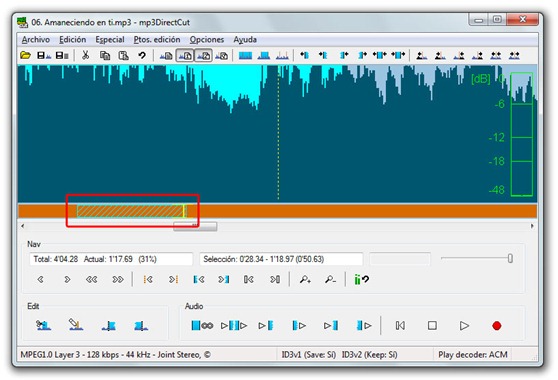Click the -12 dB scale label

pyautogui.click(x=497, y=137)
